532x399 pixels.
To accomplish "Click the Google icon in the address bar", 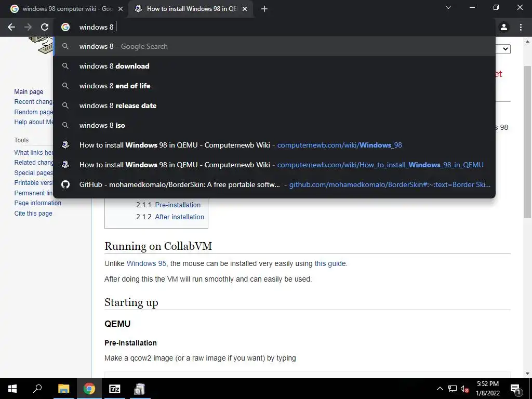I will pyautogui.click(x=65, y=27).
